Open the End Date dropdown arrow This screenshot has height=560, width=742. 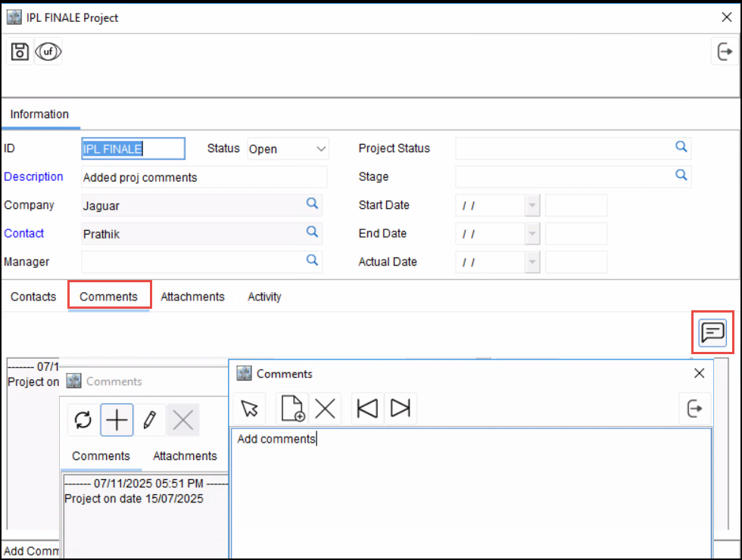coord(532,234)
